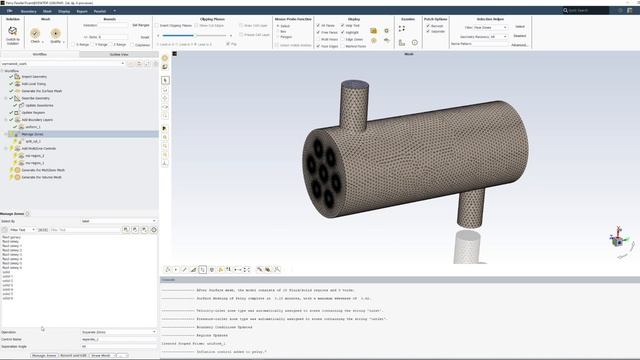This screenshot has height=360, width=640.
Task: Click the last magnifier icon in bottom graphics toolbar
Action: (277, 269)
